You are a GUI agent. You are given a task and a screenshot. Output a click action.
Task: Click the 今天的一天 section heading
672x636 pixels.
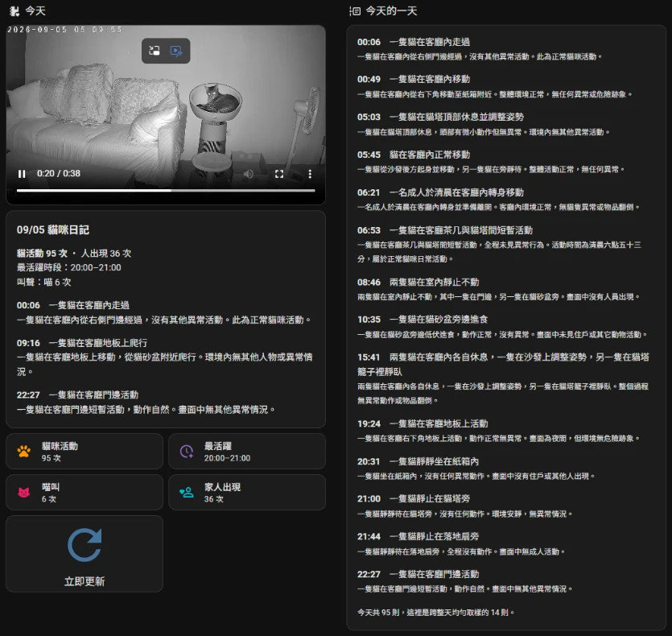tap(391, 11)
